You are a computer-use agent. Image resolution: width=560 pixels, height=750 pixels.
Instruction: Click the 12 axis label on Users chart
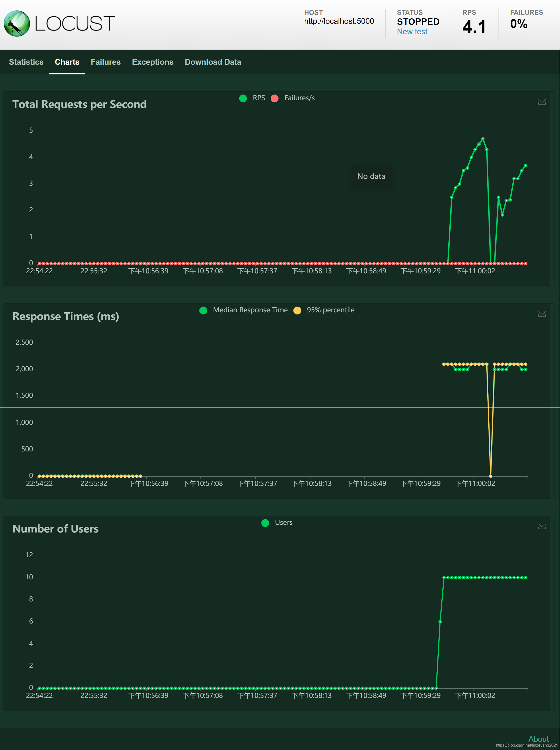click(x=29, y=555)
